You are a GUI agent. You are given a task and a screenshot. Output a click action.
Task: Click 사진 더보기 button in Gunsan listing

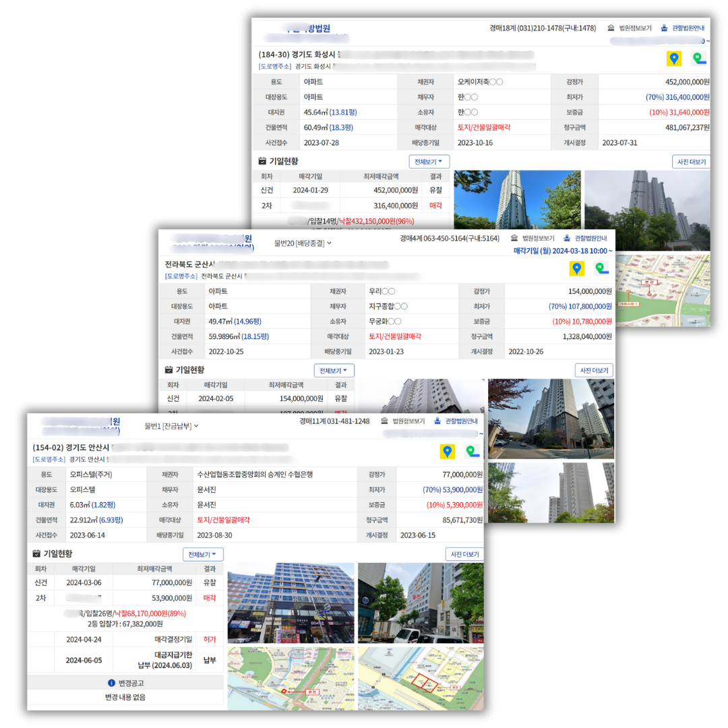tap(594, 370)
